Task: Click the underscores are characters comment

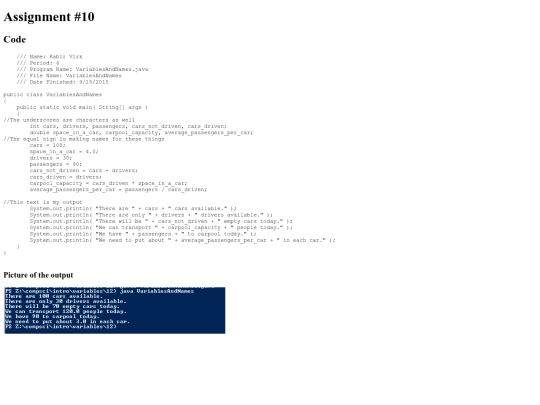Action: point(69,120)
